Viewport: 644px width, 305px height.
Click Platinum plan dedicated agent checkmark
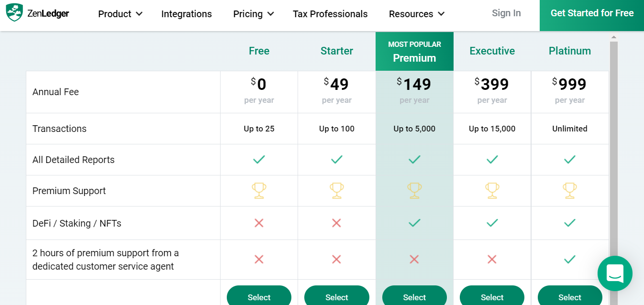pyautogui.click(x=569, y=259)
